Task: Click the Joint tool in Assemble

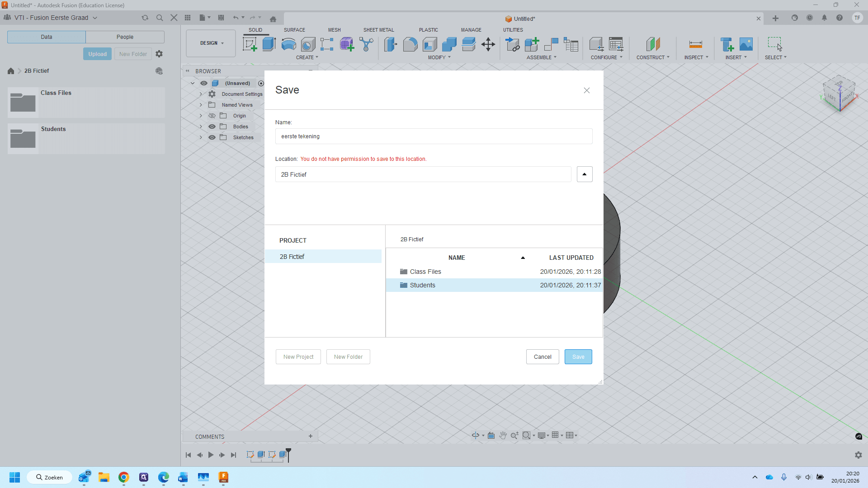Action: pyautogui.click(x=551, y=44)
